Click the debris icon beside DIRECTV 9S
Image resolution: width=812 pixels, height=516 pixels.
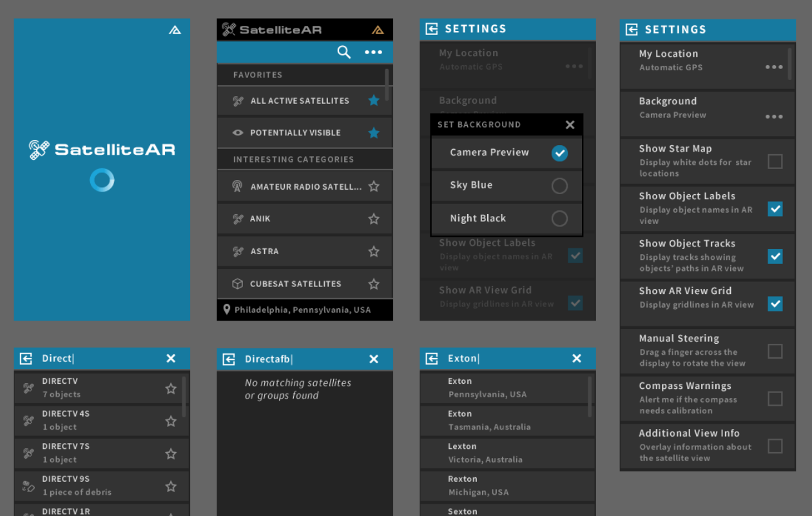pos(28,486)
